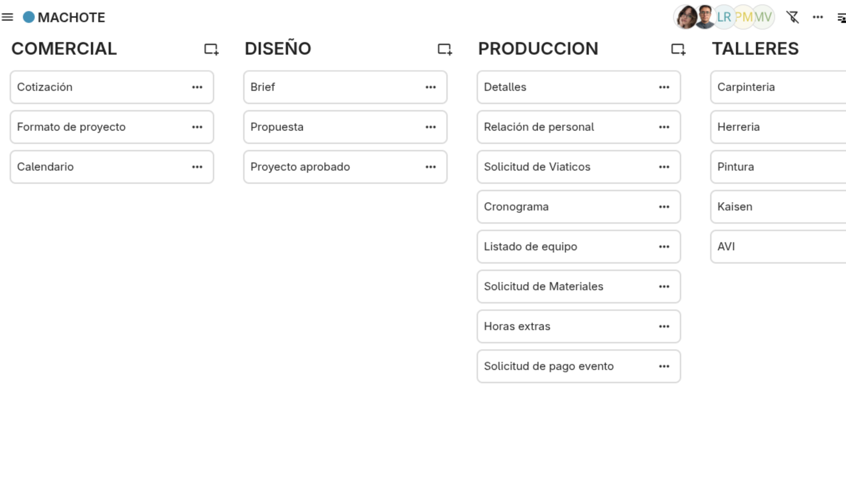Open the menu on the Detalles card
846x504 pixels.
[x=664, y=87]
